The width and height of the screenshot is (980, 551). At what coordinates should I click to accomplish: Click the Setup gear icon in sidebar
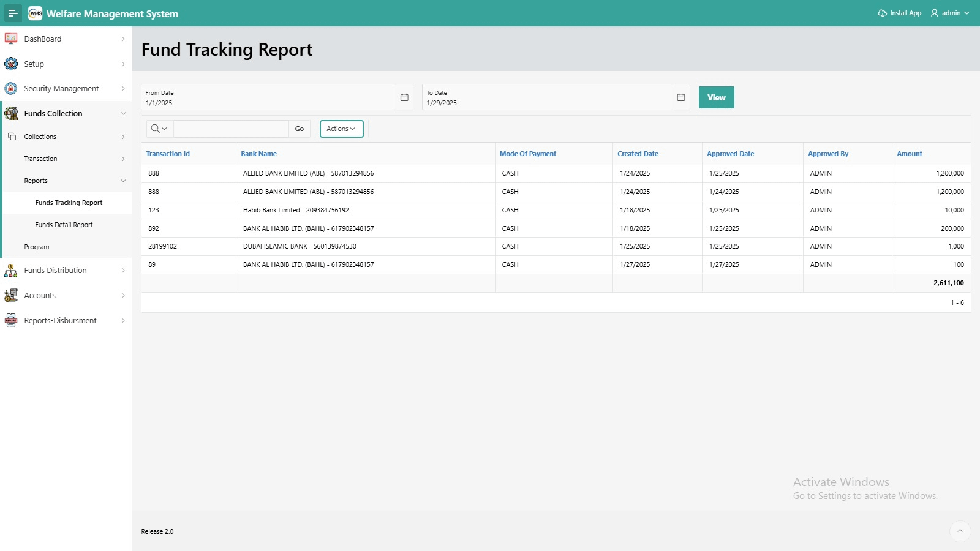point(11,64)
